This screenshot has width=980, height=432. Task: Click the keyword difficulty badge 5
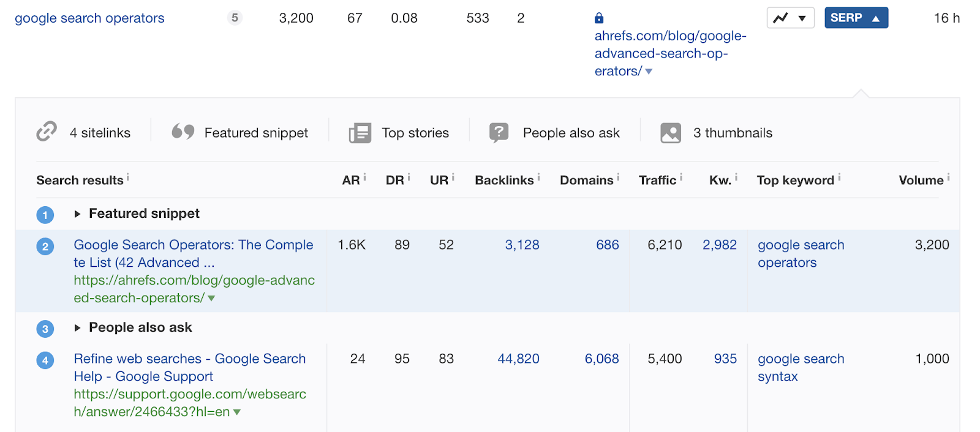pyautogui.click(x=235, y=18)
